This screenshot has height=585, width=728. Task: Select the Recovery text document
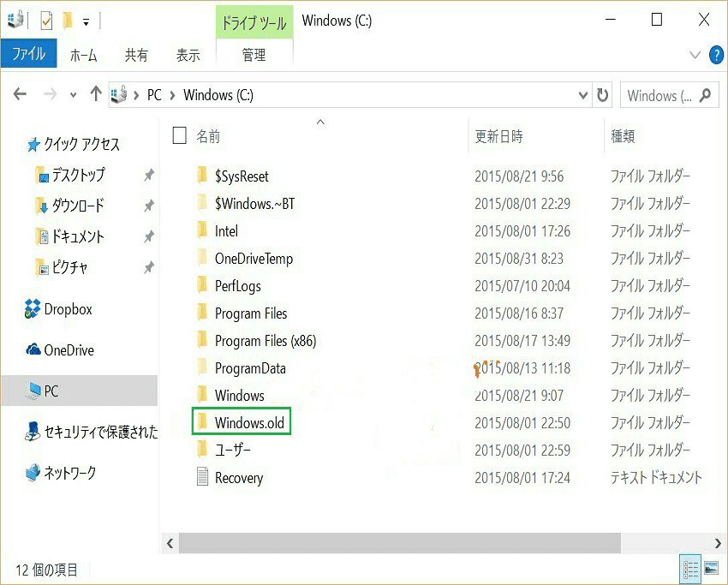pyautogui.click(x=230, y=477)
